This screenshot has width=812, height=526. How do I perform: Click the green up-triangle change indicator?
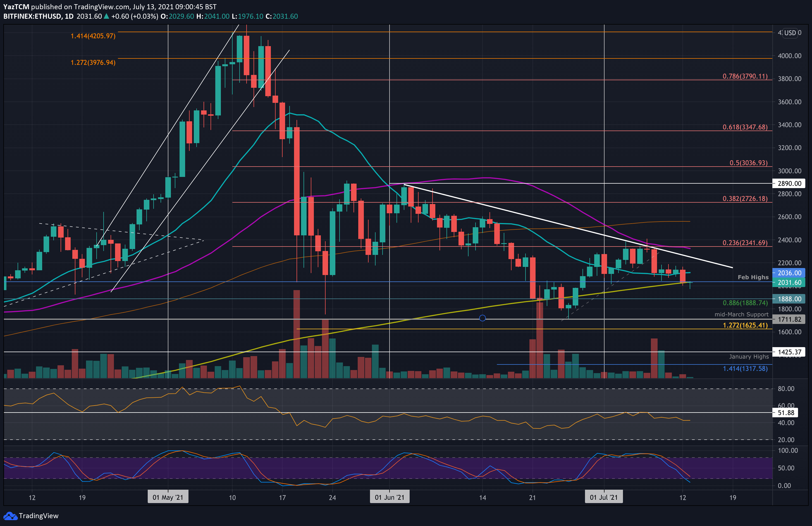coord(106,16)
